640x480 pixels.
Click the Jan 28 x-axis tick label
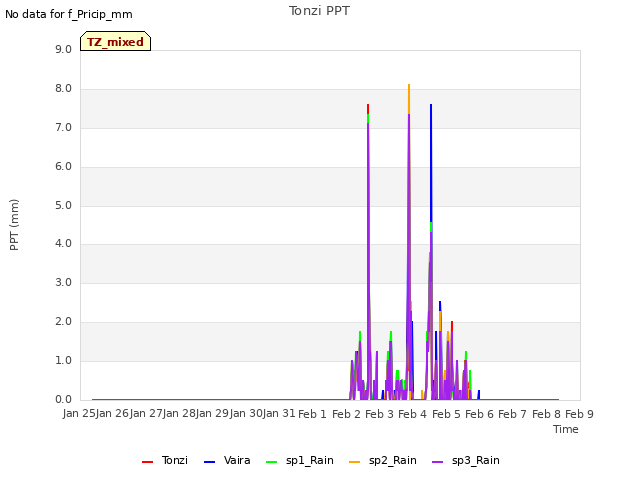[179, 413]
